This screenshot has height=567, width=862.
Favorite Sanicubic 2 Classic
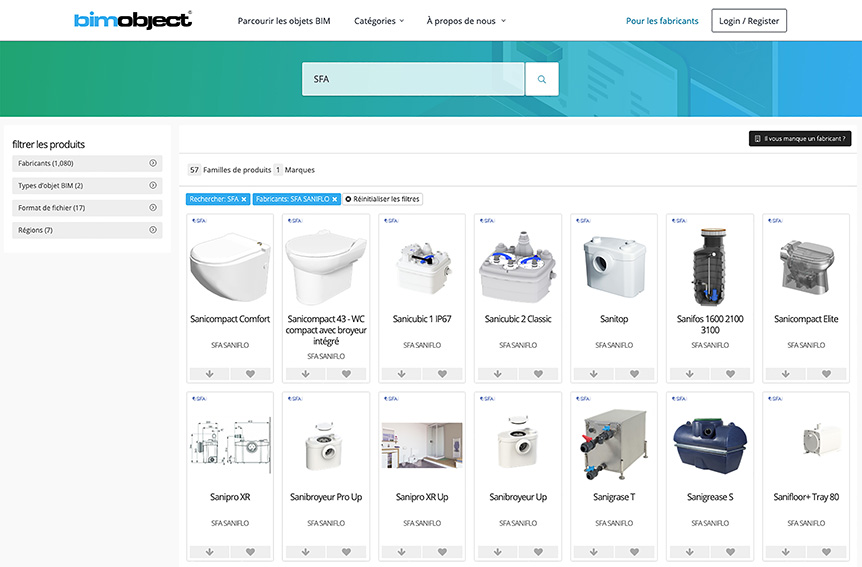coord(538,374)
